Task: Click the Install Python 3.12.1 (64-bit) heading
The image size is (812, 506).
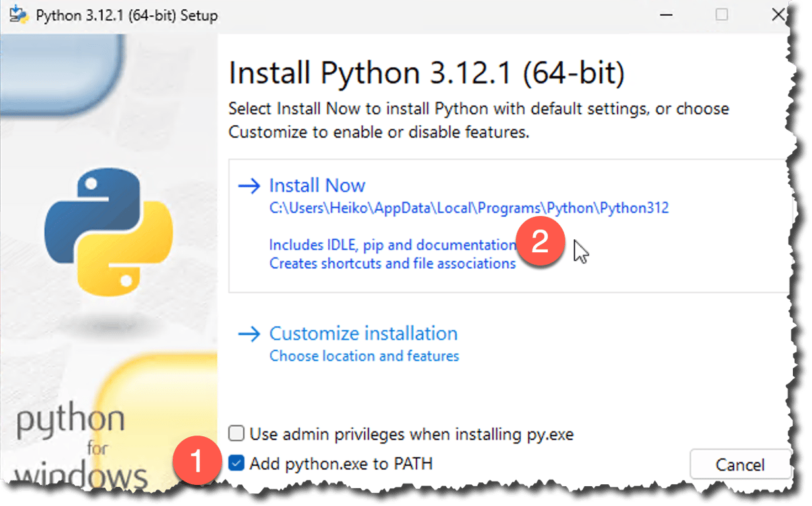Action: 426,73
